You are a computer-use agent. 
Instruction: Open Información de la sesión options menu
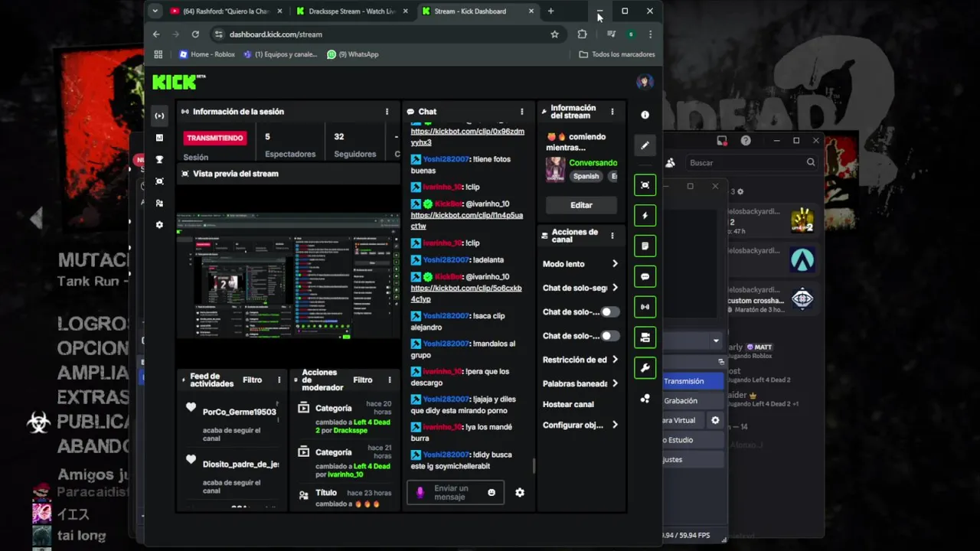(387, 112)
